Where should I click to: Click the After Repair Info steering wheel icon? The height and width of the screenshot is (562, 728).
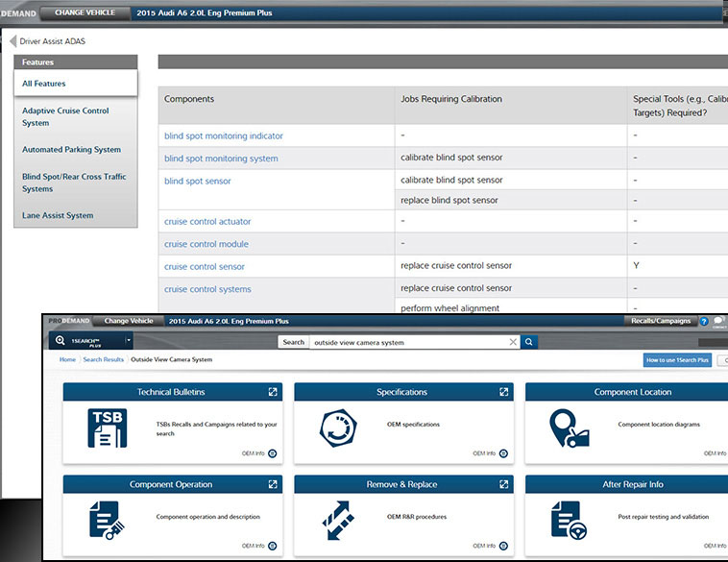pos(569,520)
